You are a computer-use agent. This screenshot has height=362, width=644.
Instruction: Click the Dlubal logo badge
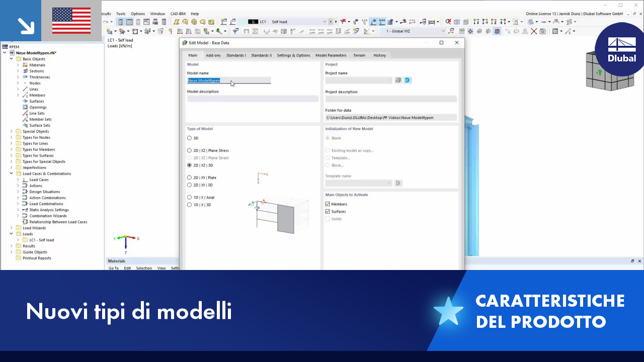(622, 49)
